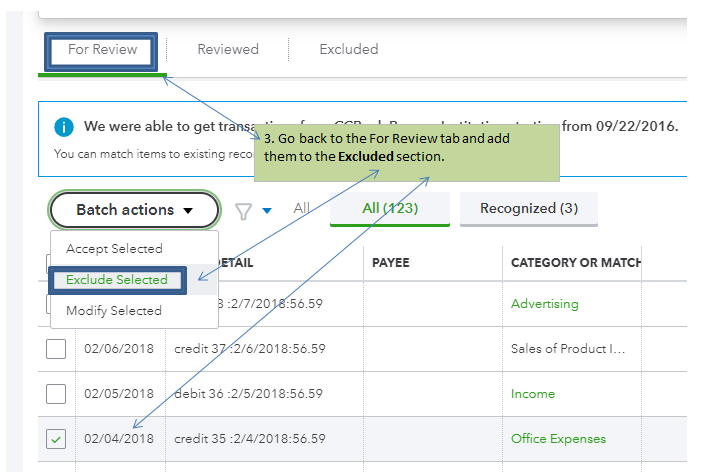722x474 pixels.
Task: Show the Recognized (3) transactions tab
Action: pos(529,208)
